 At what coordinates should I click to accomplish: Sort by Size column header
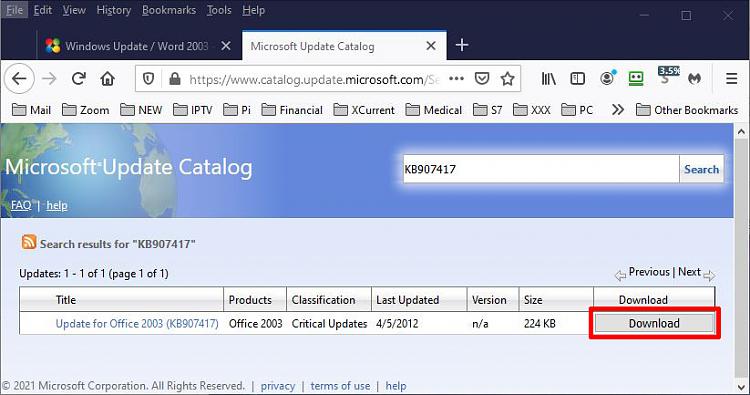point(533,300)
